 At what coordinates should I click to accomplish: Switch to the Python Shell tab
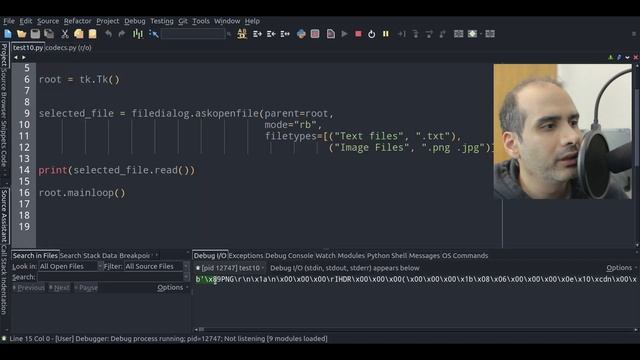[x=387, y=256]
